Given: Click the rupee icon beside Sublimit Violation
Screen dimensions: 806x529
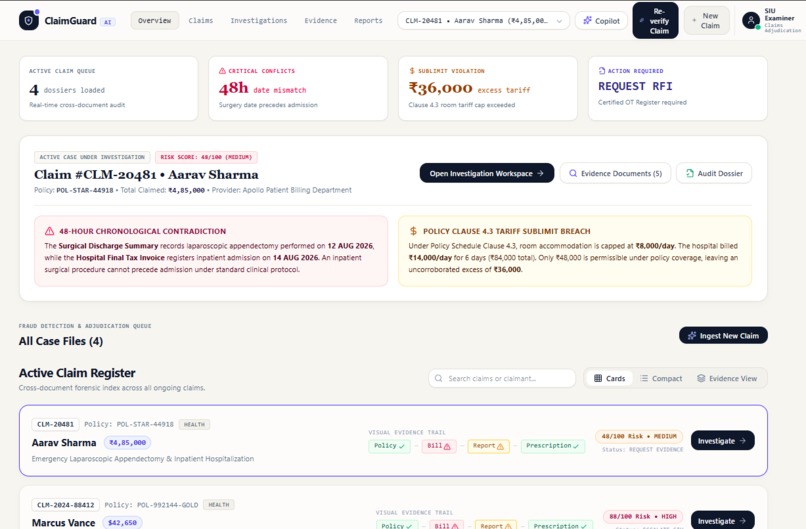Looking at the screenshot, I should point(412,71).
